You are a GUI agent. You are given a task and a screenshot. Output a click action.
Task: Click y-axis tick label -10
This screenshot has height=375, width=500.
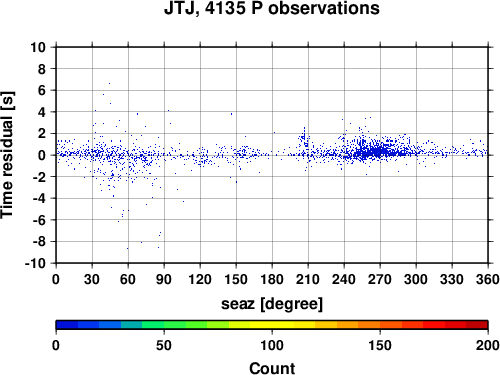pyautogui.click(x=35, y=263)
